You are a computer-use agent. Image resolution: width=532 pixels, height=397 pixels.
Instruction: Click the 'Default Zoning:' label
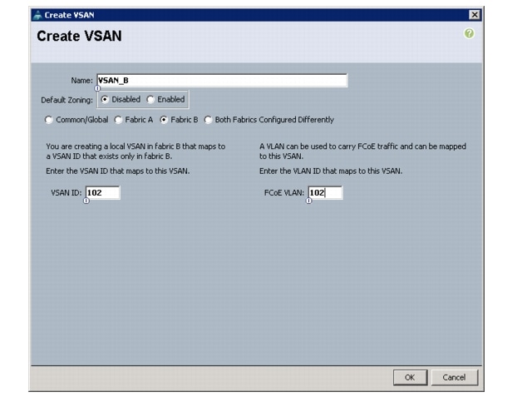pyautogui.click(x=66, y=100)
